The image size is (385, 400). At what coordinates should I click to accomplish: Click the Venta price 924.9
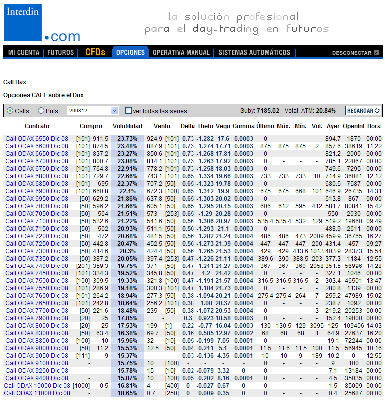[154, 138]
